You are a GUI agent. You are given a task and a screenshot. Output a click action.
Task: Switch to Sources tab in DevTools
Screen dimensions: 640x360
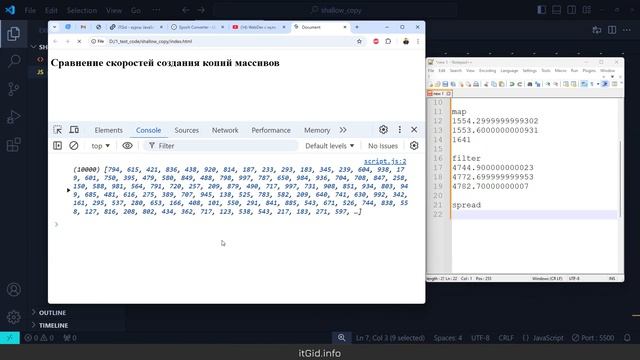(187, 130)
